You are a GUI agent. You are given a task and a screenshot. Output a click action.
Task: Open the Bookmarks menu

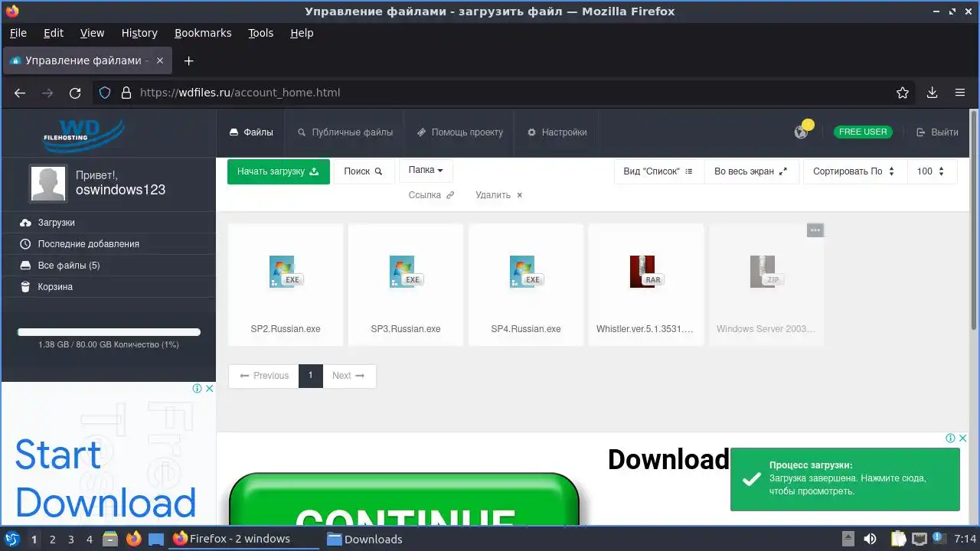click(203, 33)
